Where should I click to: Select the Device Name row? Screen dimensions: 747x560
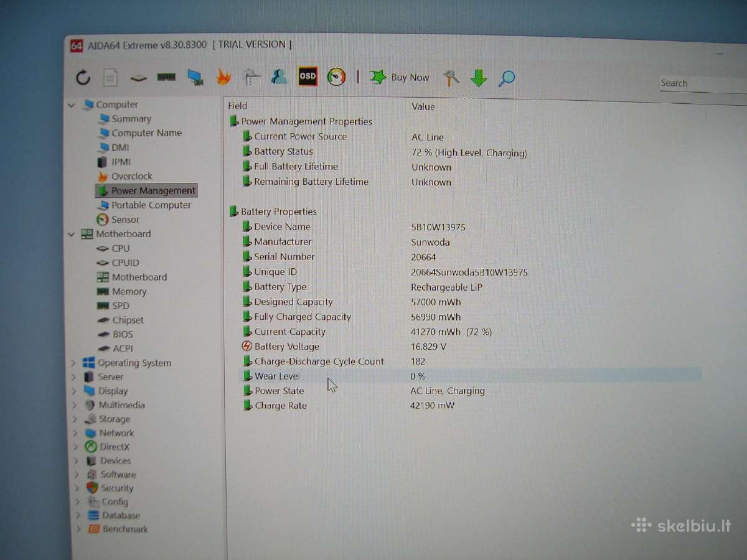[x=354, y=227]
